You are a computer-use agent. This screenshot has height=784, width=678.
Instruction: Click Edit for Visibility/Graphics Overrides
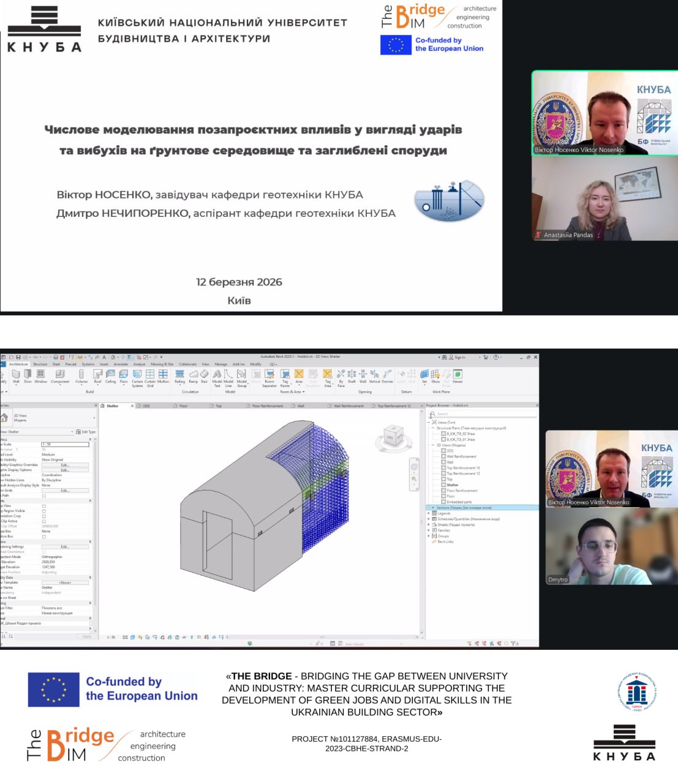pos(65,465)
